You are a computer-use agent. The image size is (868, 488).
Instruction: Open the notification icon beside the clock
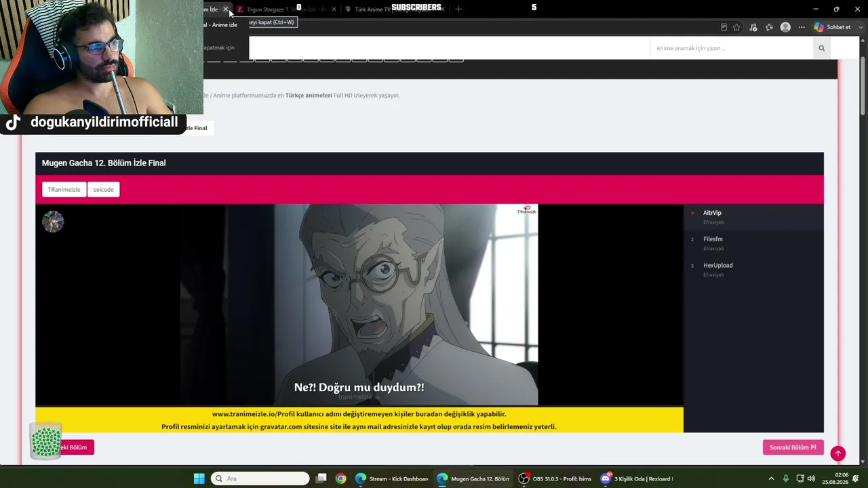click(x=856, y=479)
